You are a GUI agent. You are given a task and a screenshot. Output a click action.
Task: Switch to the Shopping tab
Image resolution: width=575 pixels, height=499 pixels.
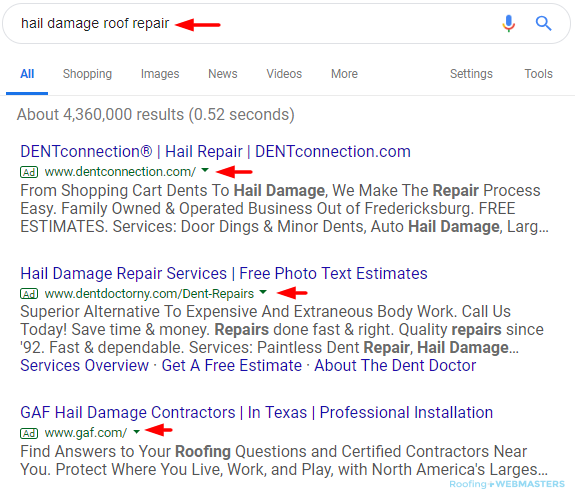87,74
